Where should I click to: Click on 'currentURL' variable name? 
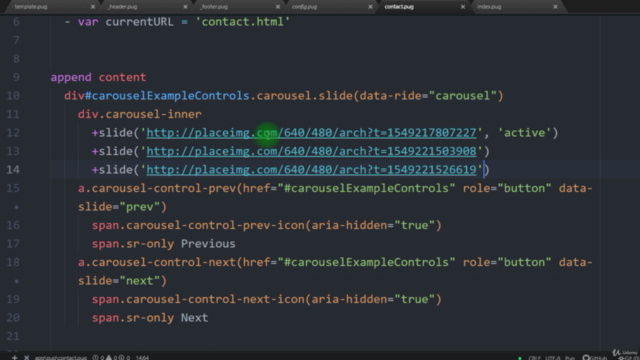[x=140, y=22]
